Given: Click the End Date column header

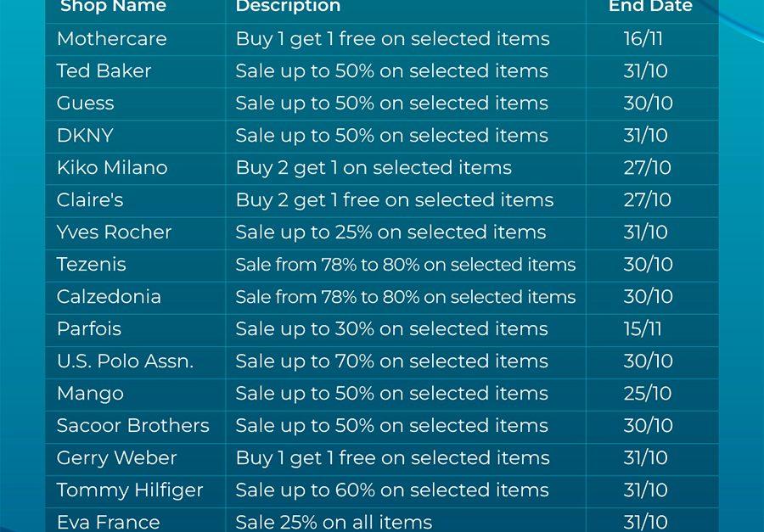Looking at the screenshot, I should click(650, 6).
